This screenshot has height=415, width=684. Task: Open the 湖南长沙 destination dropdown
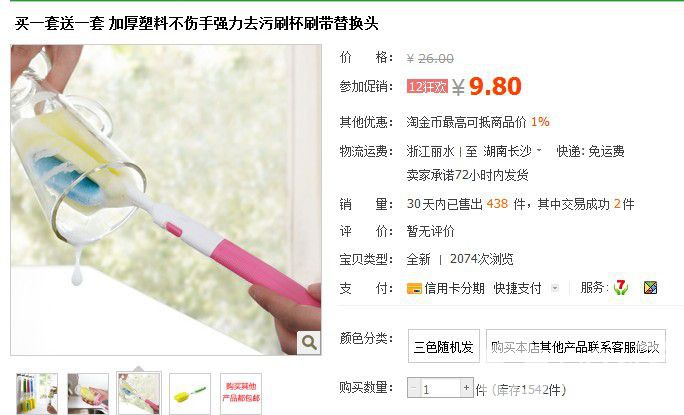(513, 151)
